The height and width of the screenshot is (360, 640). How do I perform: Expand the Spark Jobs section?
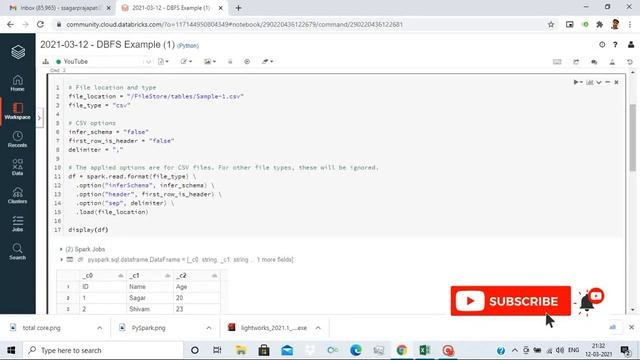[x=61, y=249]
